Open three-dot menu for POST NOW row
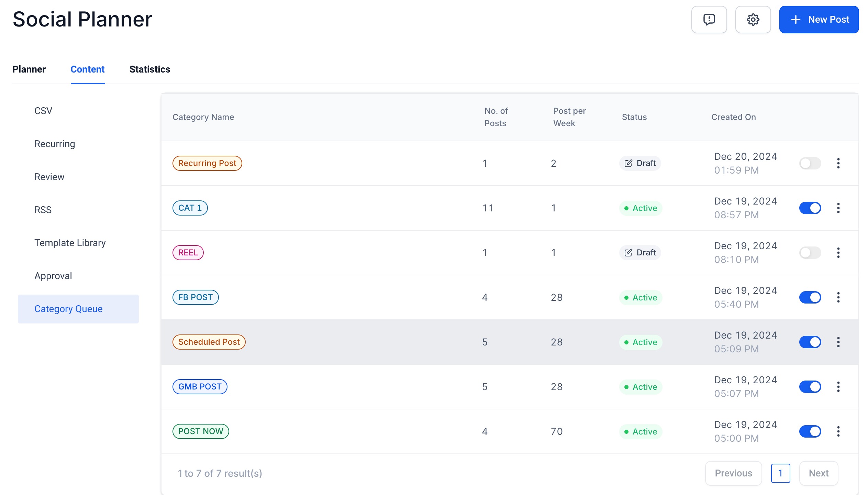The height and width of the screenshot is (495, 868). click(838, 431)
